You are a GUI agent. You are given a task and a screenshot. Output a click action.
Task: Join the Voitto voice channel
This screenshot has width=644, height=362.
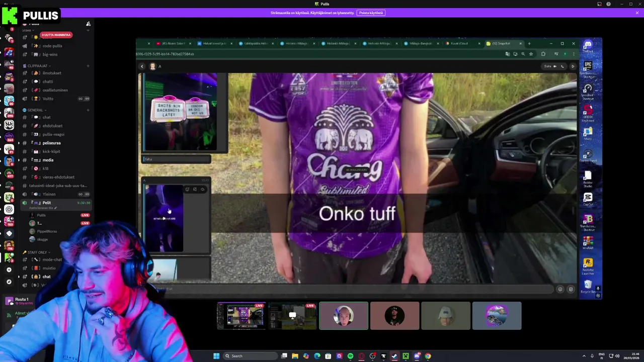(48, 99)
